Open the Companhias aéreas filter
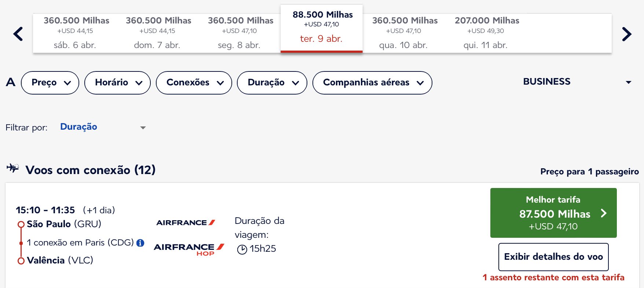Image resolution: width=644 pixels, height=288 pixels. 372,83
